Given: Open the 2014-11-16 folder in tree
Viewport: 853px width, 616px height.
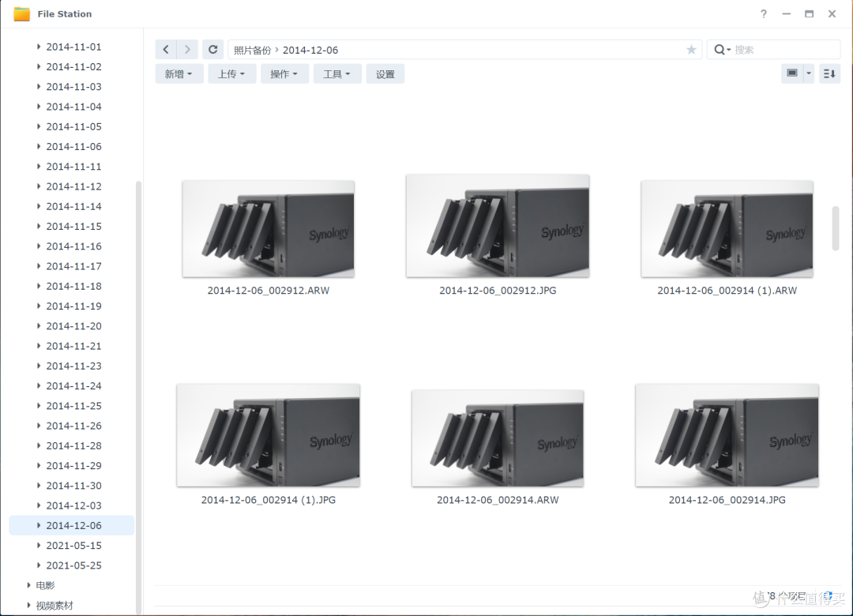Looking at the screenshot, I should (x=73, y=246).
